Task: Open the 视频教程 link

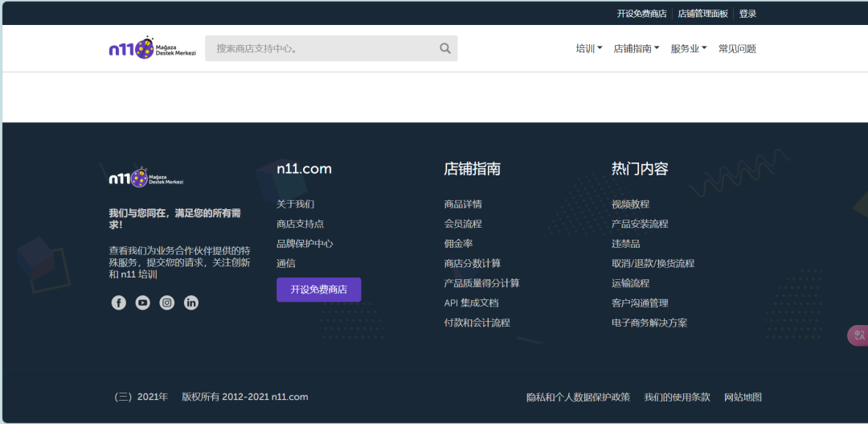Action: click(630, 204)
